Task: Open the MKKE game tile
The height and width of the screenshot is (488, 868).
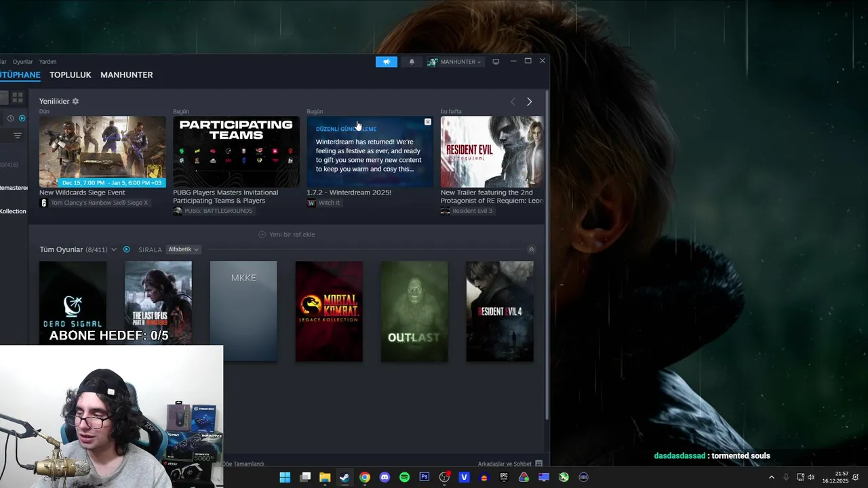Action: [243, 311]
